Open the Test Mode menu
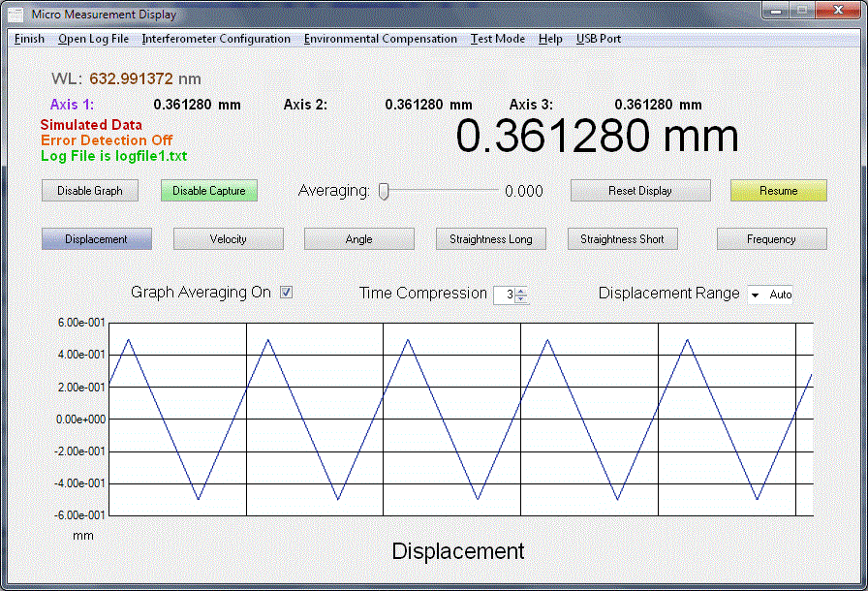868x591 pixels. pos(498,39)
